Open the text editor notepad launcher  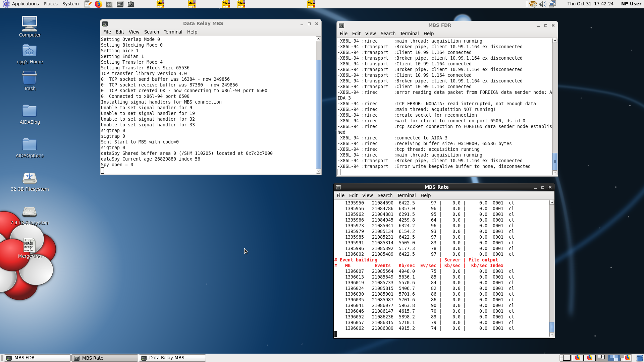click(x=88, y=4)
